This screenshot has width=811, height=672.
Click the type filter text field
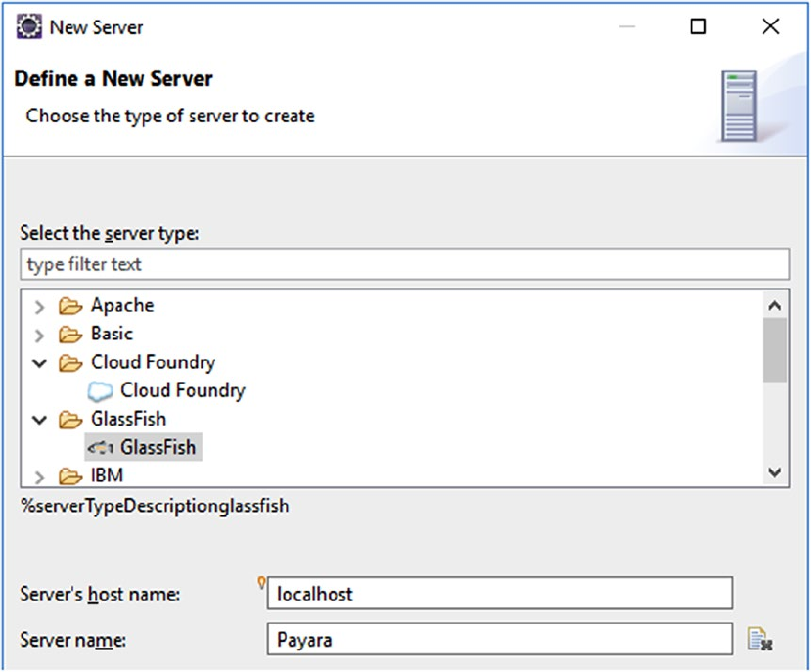coord(405,264)
